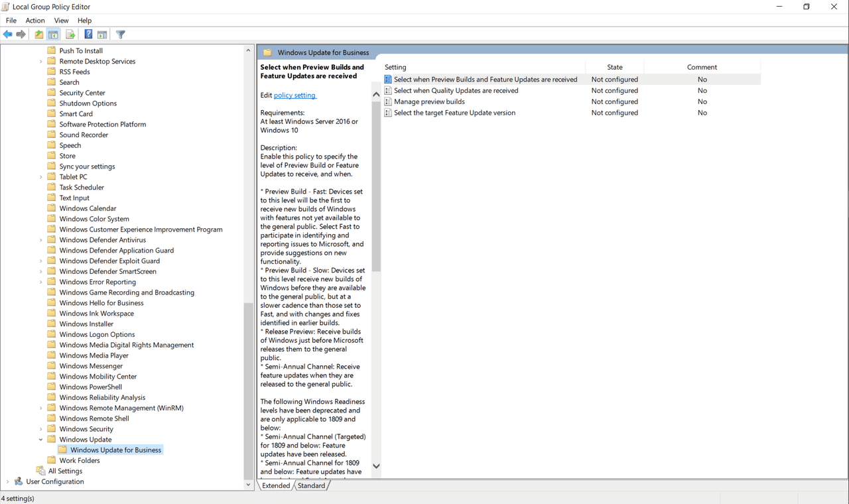Click Windows Update for Business folder icon in tree
Viewport: 849px width, 504px height.
tap(62, 450)
